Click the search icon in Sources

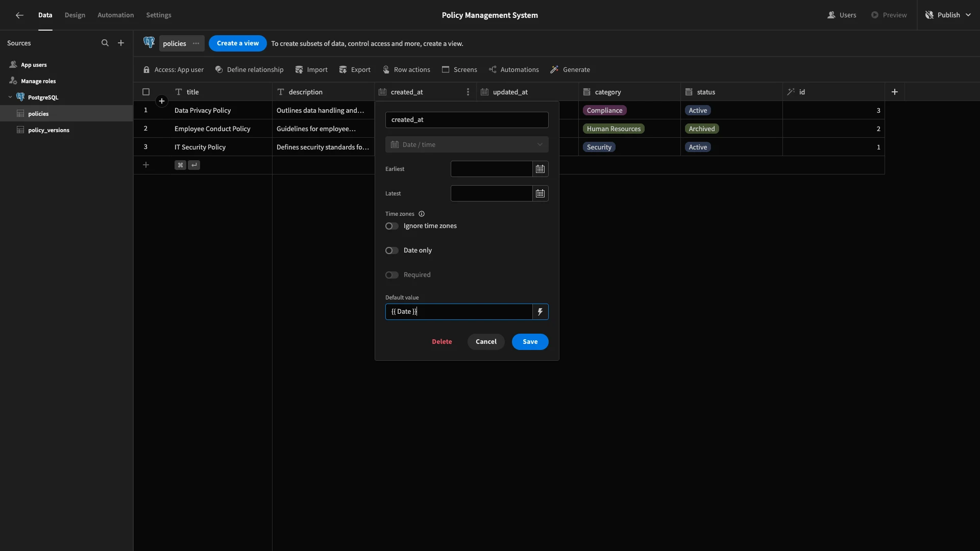(105, 43)
